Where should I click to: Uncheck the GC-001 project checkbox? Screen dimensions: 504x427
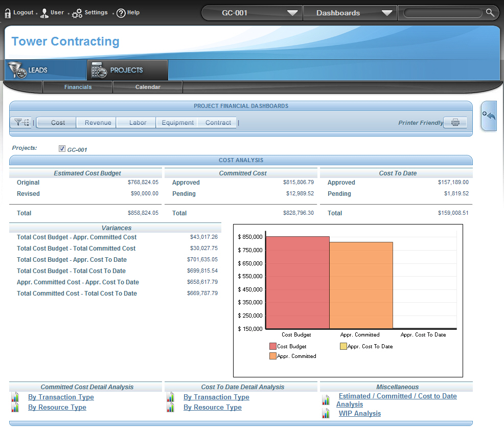pos(62,149)
